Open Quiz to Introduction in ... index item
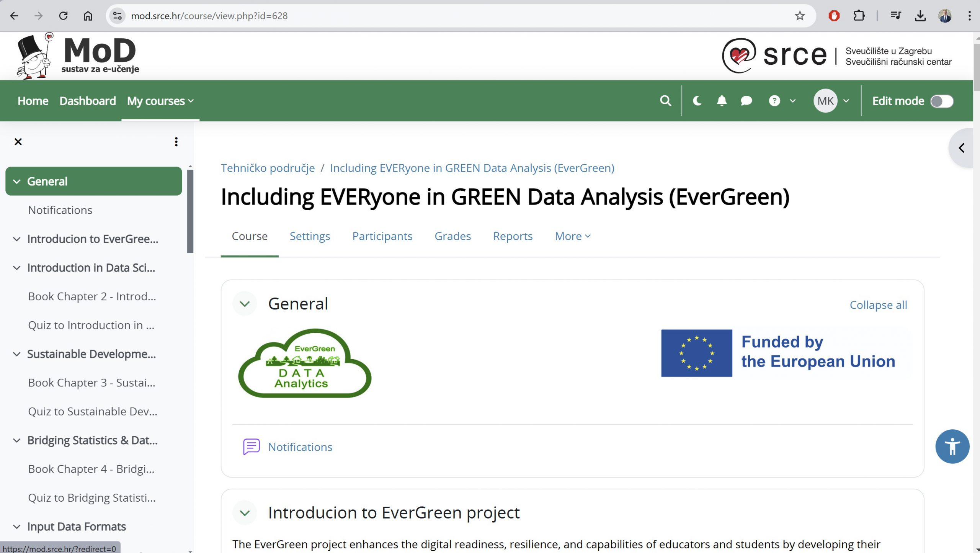The image size is (980, 553). pos(91,325)
